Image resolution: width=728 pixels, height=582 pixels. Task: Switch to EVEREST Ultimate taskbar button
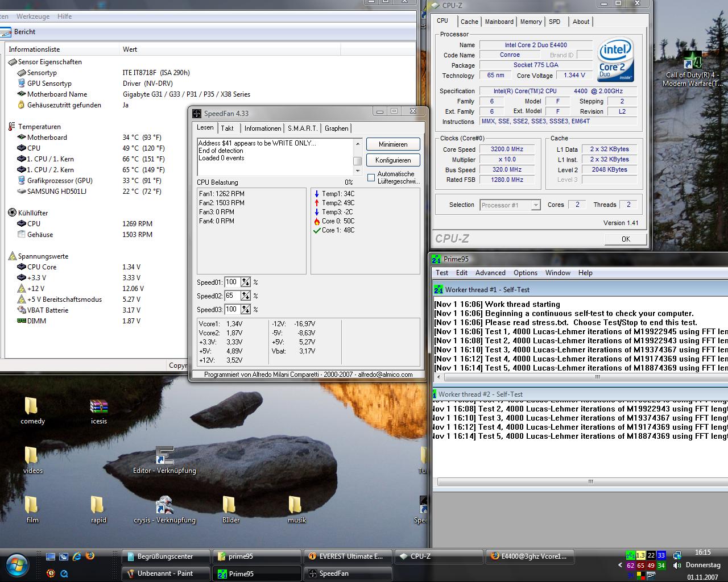pos(348,556)
